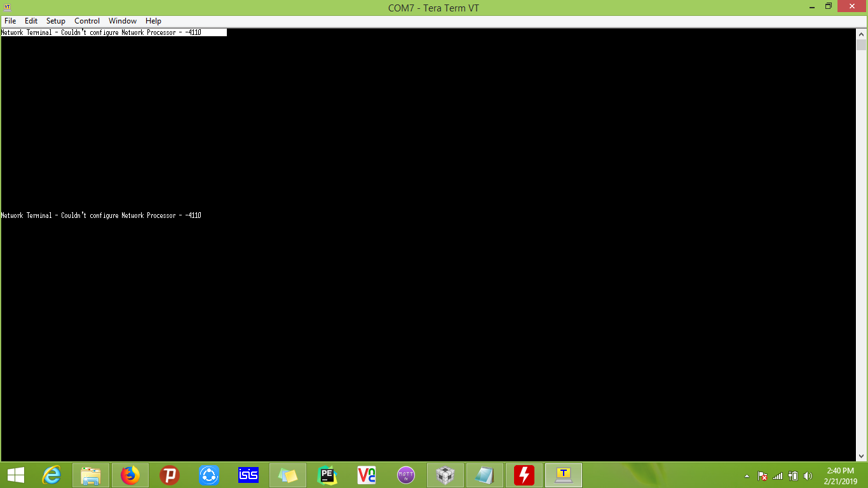Screen dimensions: 868x488
Task: Open the Windows Start button
Action: pyautogui.click(x=16, y=475)
